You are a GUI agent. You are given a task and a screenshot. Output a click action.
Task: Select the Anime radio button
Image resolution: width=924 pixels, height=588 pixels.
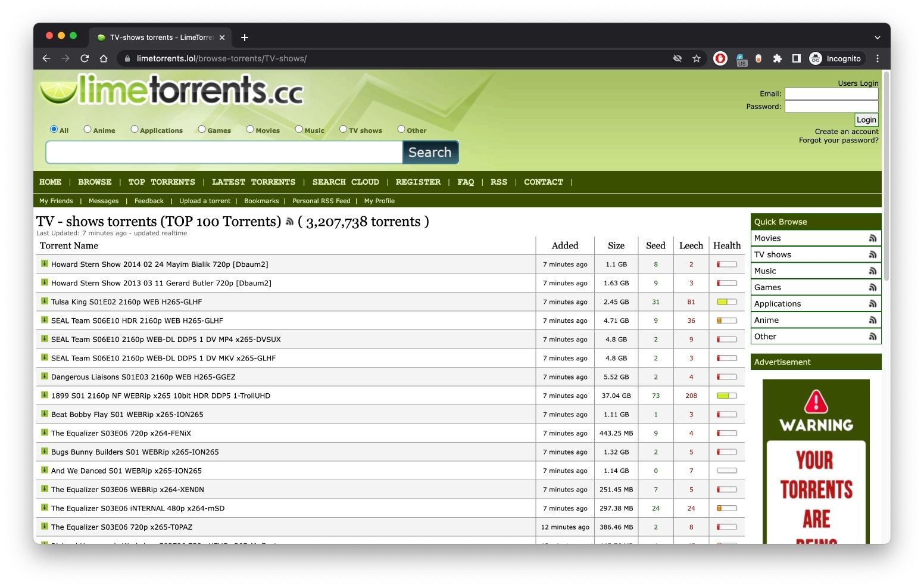pos(88,129)
